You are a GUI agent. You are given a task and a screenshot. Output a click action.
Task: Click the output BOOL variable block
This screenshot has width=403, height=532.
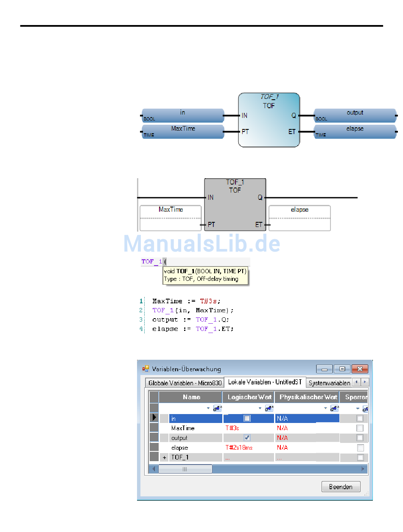click(355, 115)
